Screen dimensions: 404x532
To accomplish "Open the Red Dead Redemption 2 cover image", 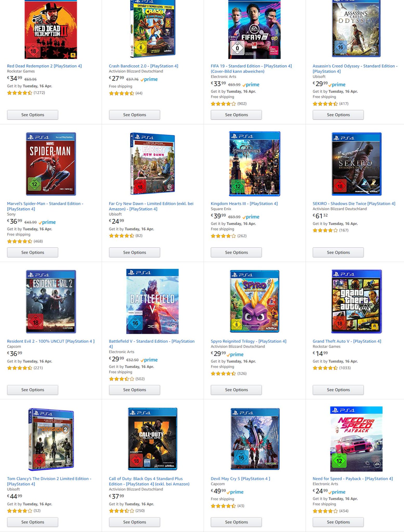I will (51, 29).
